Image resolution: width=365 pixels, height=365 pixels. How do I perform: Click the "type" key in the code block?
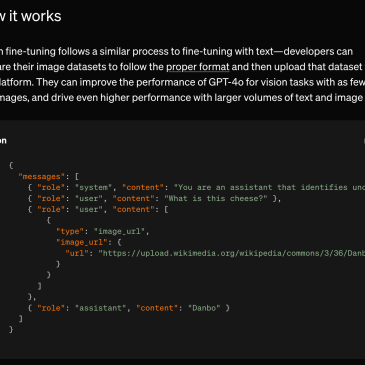pos(70,231)
